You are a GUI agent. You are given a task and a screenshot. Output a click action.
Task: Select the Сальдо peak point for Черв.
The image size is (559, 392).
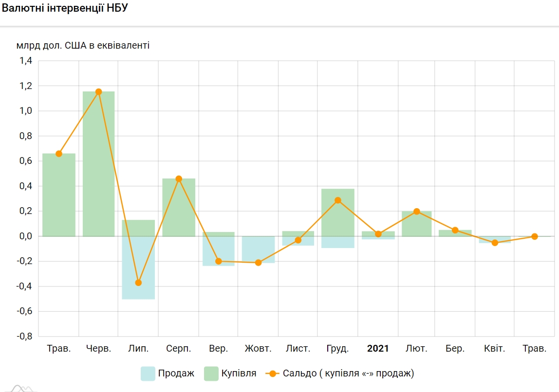click(x=99, y=91)
